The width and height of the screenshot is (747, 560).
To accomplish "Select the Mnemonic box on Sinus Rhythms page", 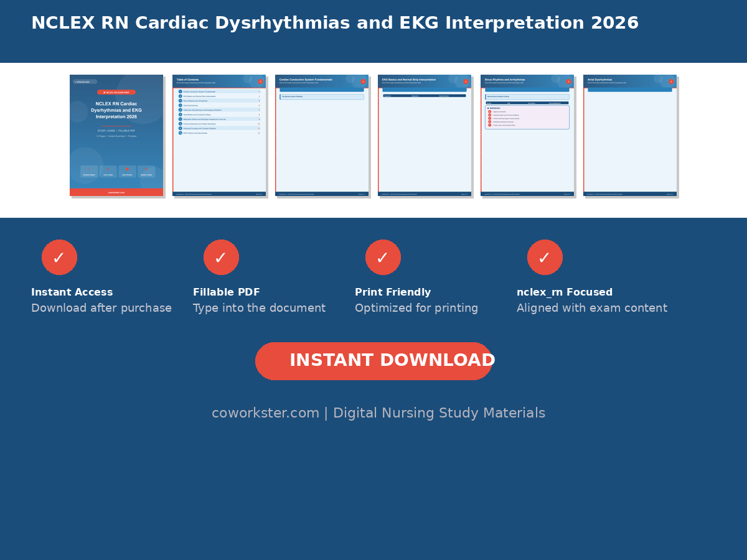I will pyautogui.click(x=527, y=117).
